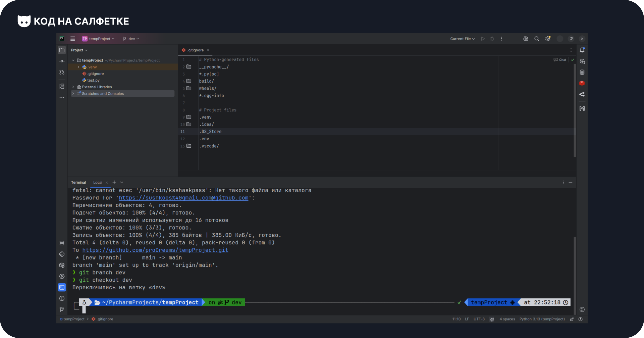Change 4 spaces indent setting
This screenshot has height=338, width=644.
(x=507, y=319)
